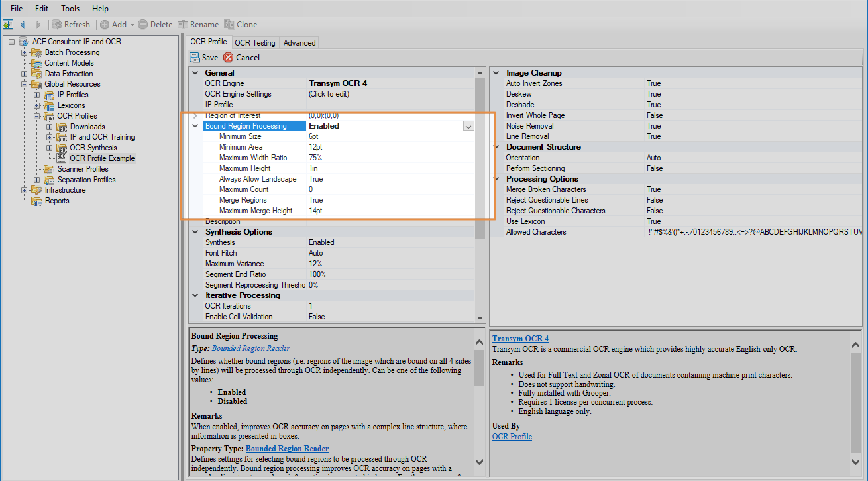
Task: Click the red Cancel icon
Action: 229,58
